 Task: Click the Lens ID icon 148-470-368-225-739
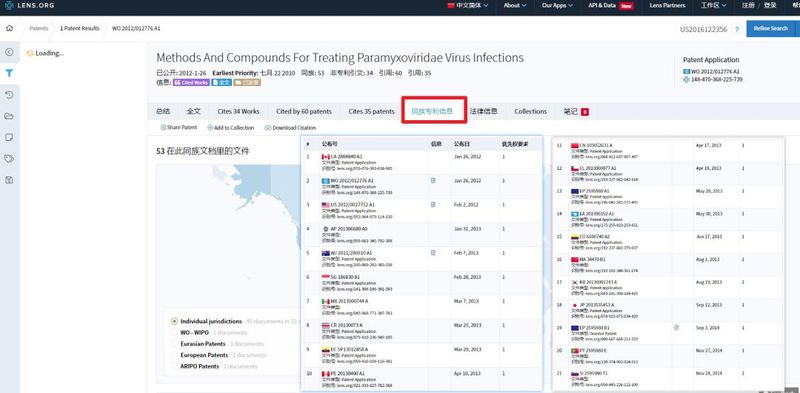(x=686, y=80)
